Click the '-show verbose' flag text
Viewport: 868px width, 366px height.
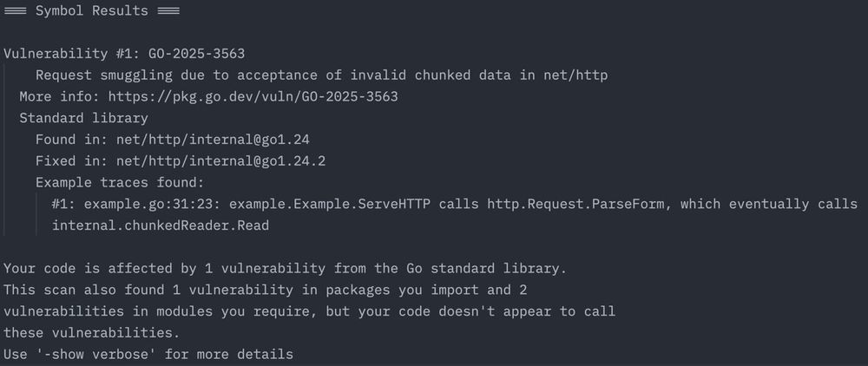(x=101, y=354)
